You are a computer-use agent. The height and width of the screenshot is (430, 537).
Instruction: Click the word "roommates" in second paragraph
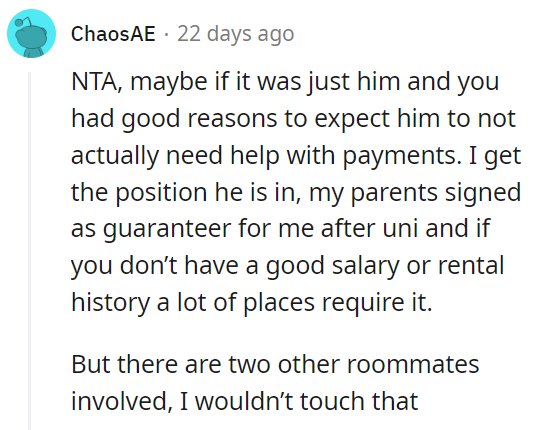pyautogui.click(x=413, y=364)
